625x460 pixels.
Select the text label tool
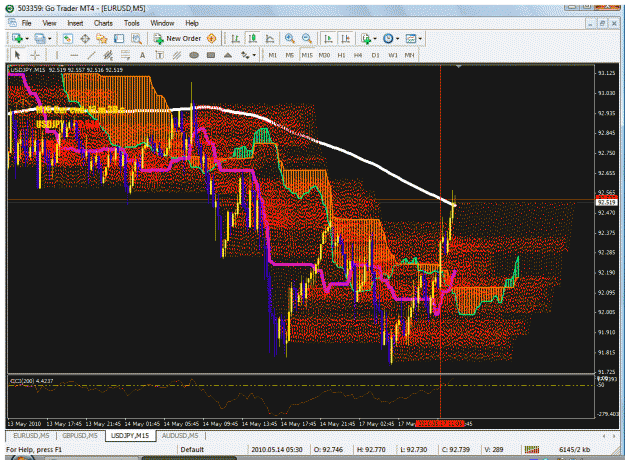(x=159, y=55)
